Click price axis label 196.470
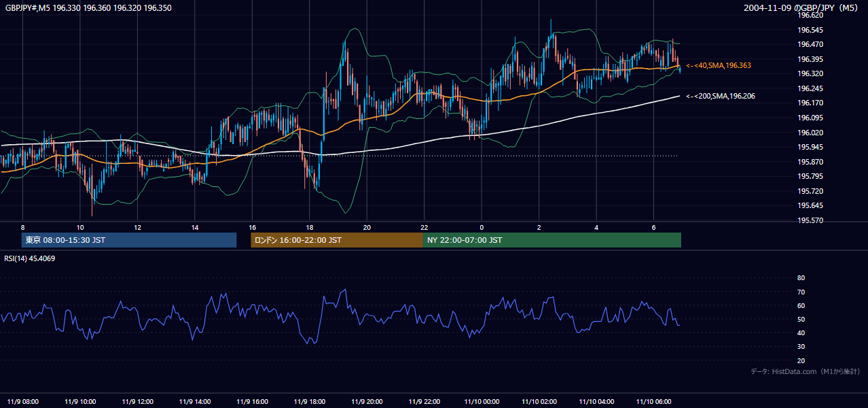 pos(810,44)
